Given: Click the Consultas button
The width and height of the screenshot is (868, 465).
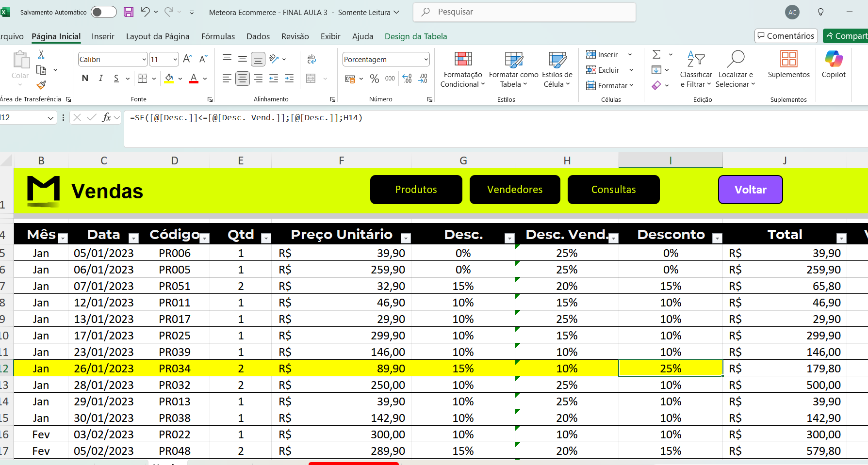Looking at the screenshot, I should pyautogui.click(x=614, y=190).
